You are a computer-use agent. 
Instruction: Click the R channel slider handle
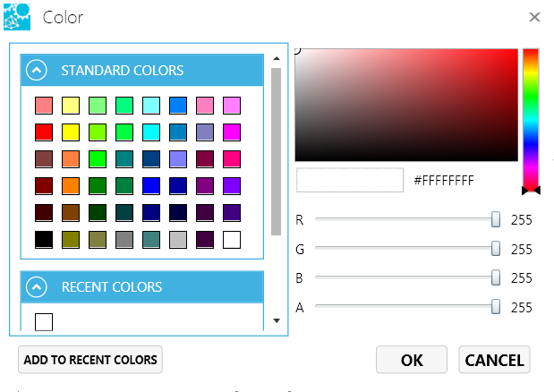coord(496,219)
